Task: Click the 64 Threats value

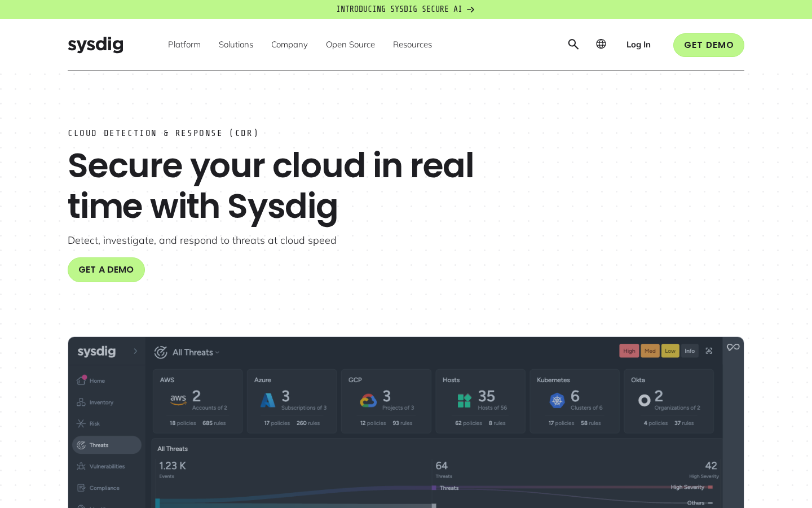Action: point(442,466)
